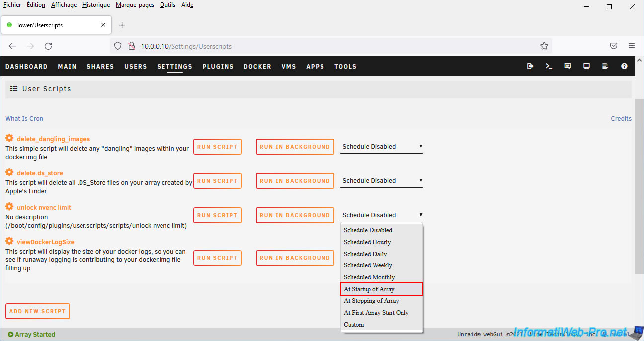Click the help question mark icon

coord(624,66)
